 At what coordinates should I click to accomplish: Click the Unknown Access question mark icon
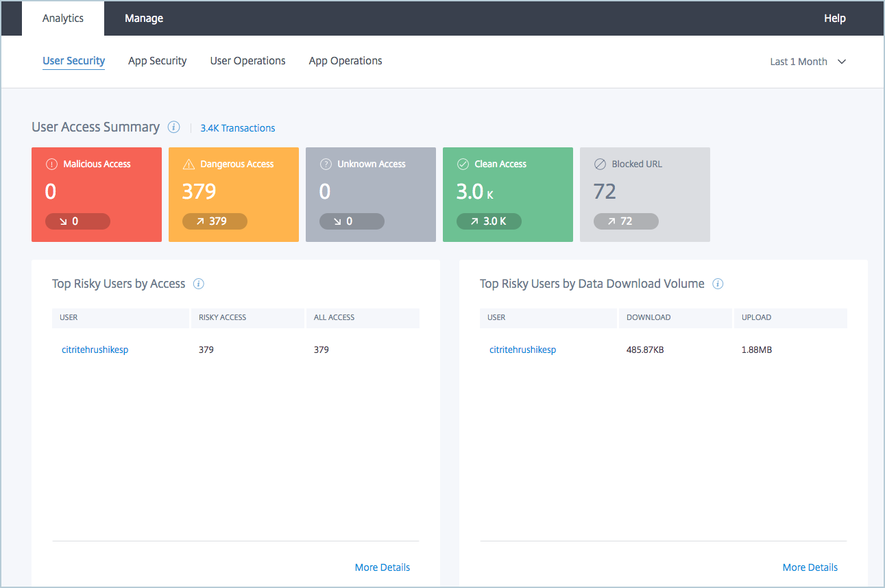326,164
